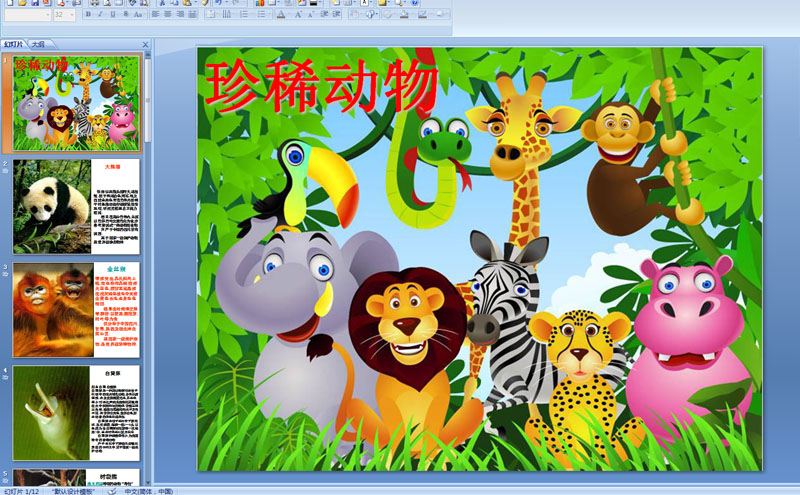The image size is (800, 495).
Task: Switch to the 大纲 outline tab
Action: point(38,44)
